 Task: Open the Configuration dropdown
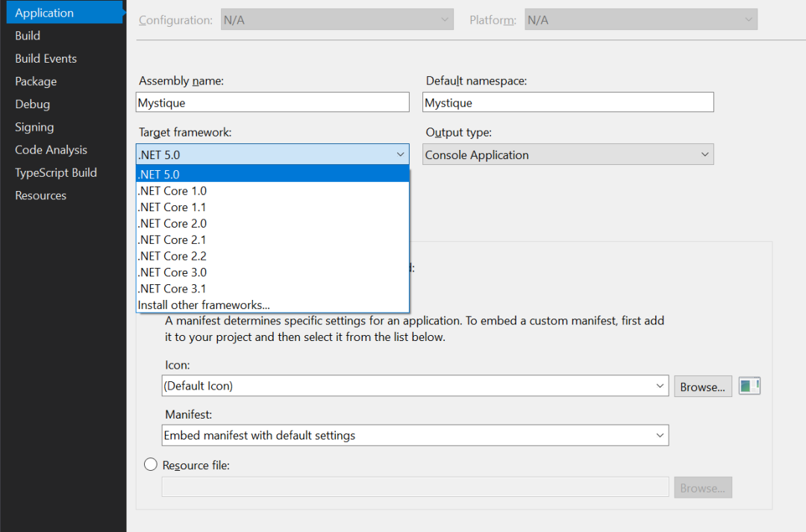click(x=337, y=19)
